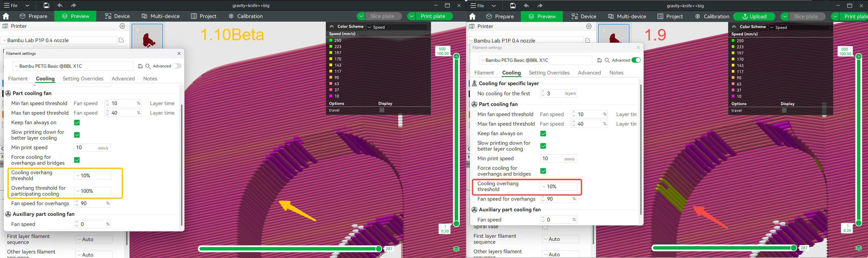Open Device tab in 1.10Beta window

117,16
